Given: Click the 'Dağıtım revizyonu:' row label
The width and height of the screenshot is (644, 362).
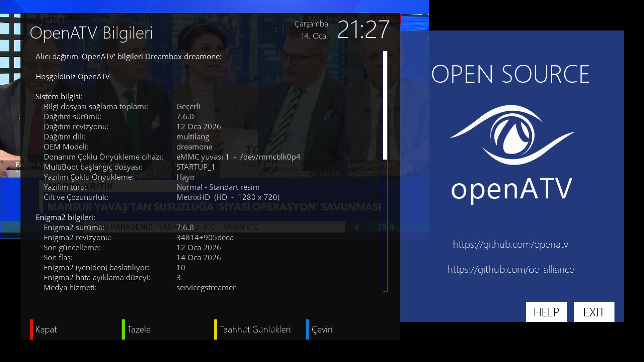Looking at the screenshot, I should 76,127.
